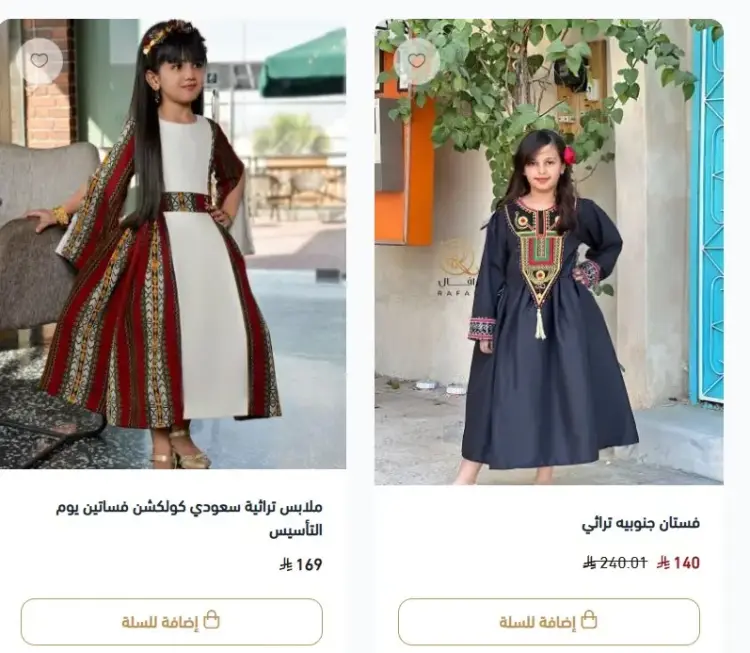Click the red riyal symbol beside 140

(x=663, y=563)
